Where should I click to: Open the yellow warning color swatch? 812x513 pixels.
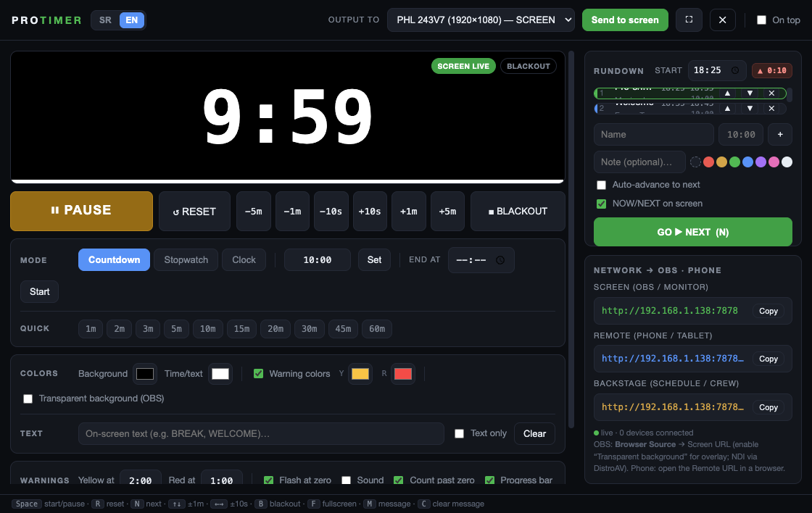360,374
